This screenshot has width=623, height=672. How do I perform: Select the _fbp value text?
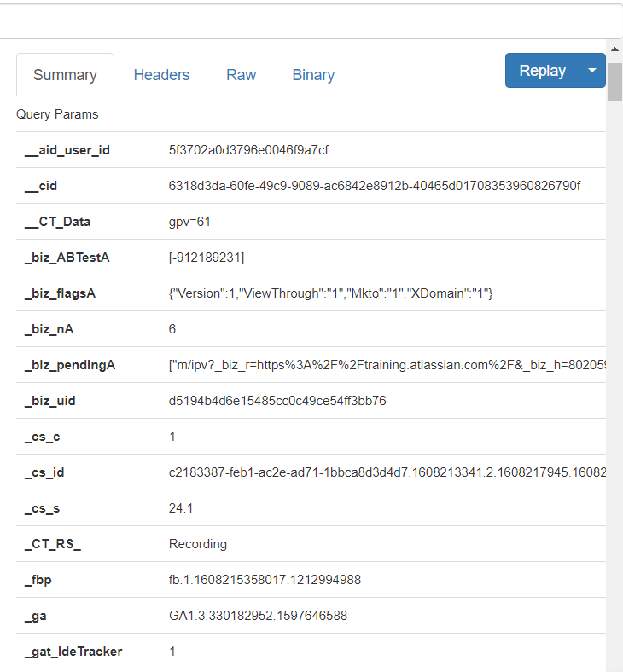tap(265, 580)
